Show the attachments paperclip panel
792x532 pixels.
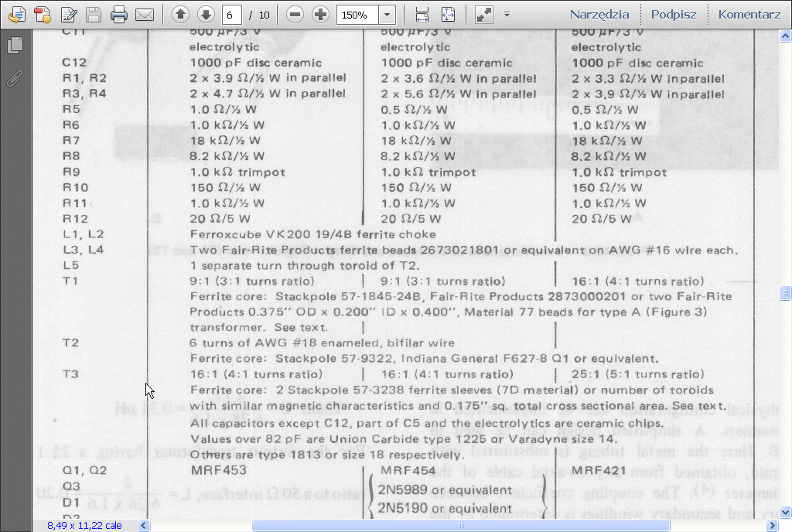(14, 78)
